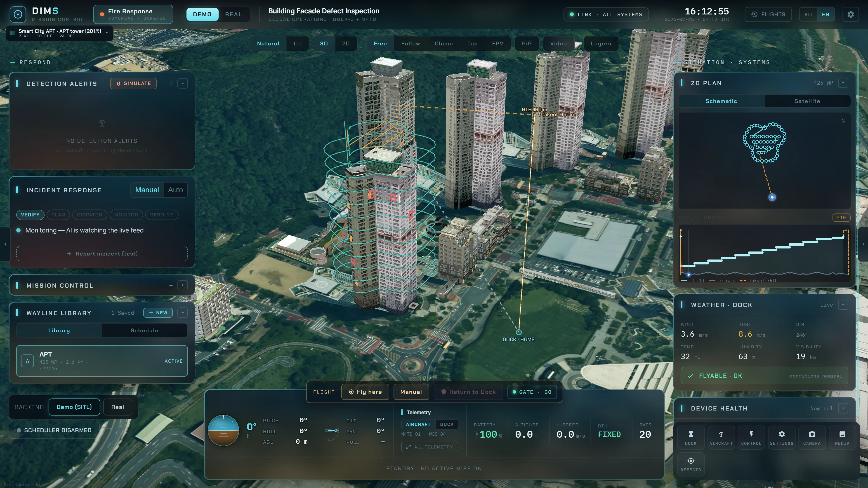
Task: Open the Settings device health icon
Action: 781,437
